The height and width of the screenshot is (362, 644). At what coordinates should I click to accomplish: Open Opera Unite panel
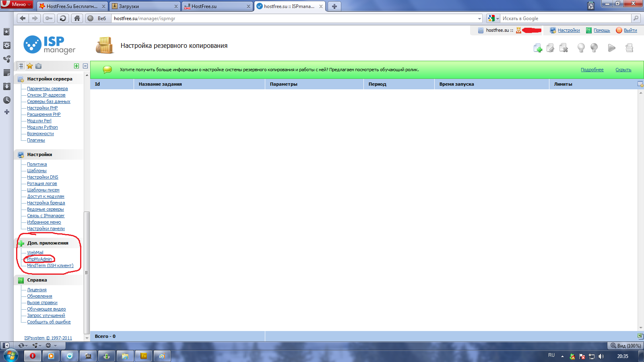point(6,59)
